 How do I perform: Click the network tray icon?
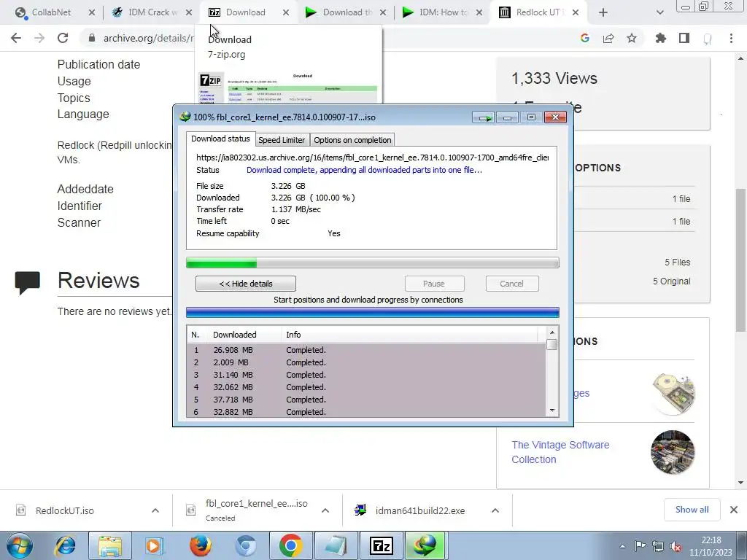[x=658, y=546]
